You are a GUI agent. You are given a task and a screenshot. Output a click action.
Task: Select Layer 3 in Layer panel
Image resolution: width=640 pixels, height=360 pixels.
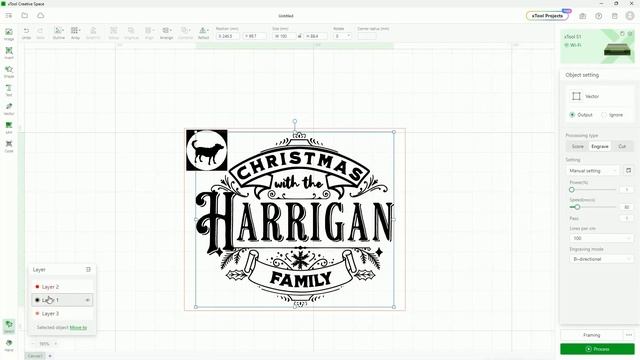click(x=62, y=313)
